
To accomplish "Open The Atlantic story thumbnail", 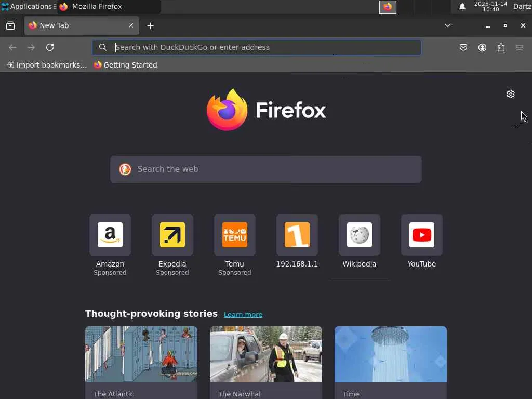I will pyautogui.click(x=141, y=354).
